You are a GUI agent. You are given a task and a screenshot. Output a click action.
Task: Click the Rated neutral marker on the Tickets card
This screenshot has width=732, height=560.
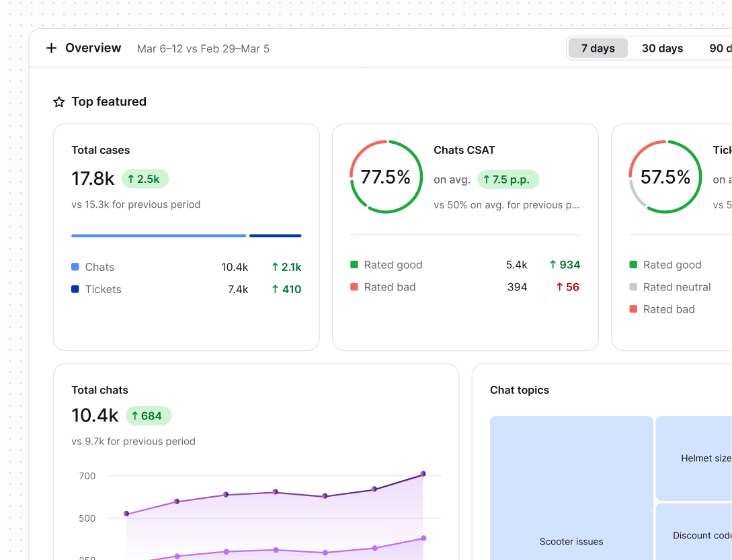[634, 287]
